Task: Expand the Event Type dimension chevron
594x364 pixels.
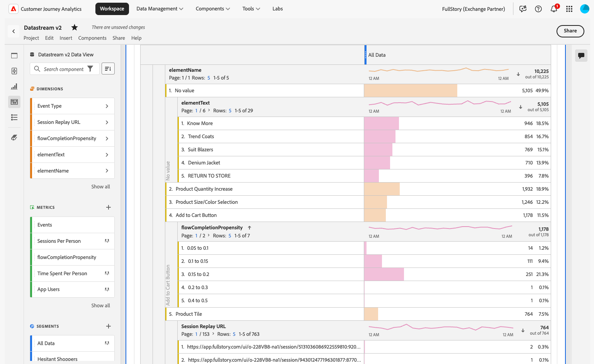Action: coord(107,106)
